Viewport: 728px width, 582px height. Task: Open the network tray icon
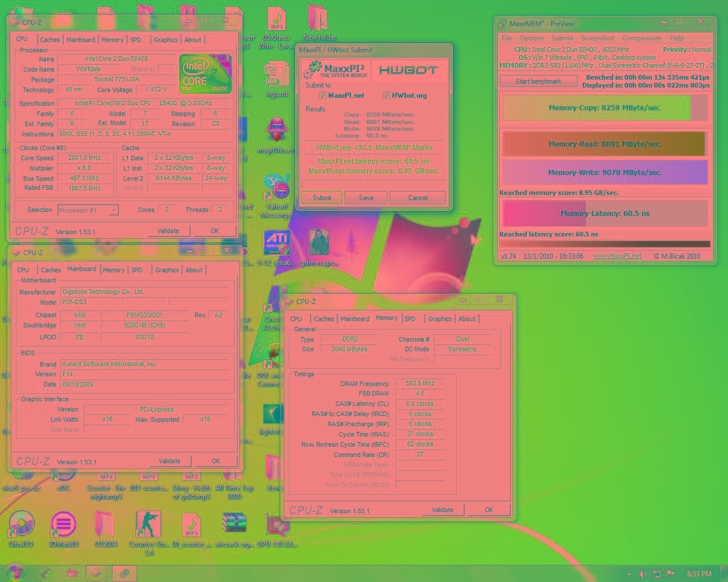[x=657, y=574]
